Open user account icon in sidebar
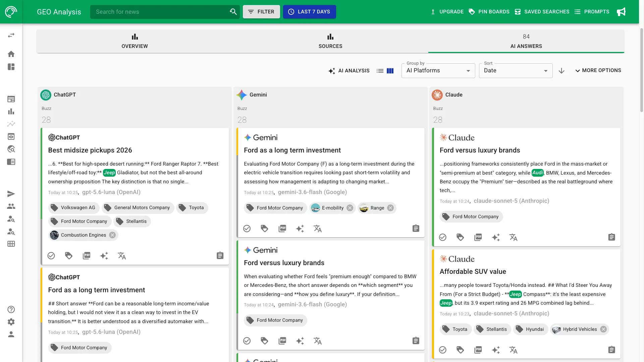The width and height of the screenshot is (644, 362). click(x=11, y=334)
